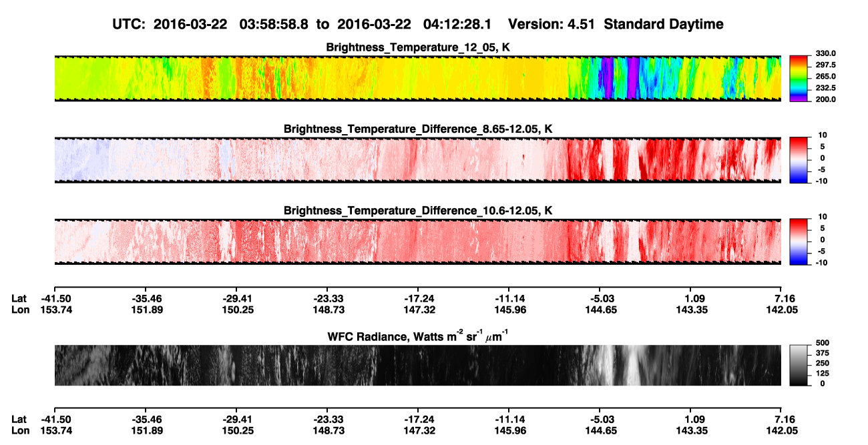Viewport: 868px width, 445px height.
Task: Click longitude 144.65 on axis under 10.6-12.05 plot
Action: (600, 310)
